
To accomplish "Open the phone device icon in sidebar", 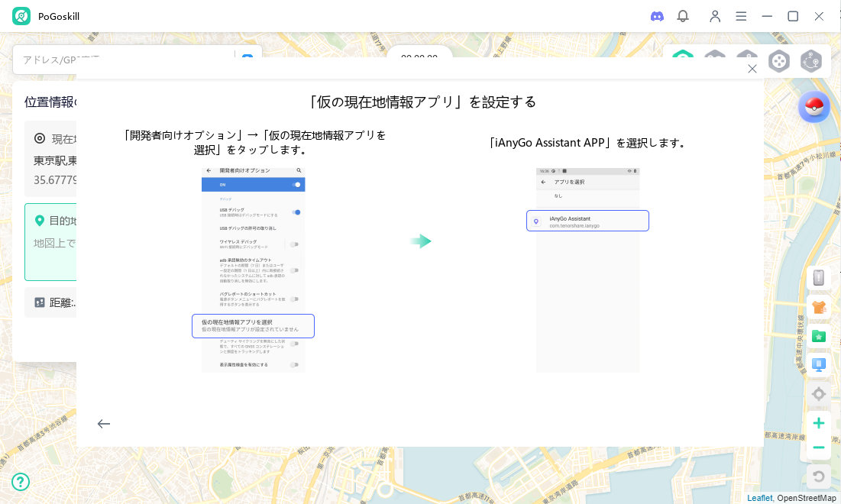I will [819, 277].
